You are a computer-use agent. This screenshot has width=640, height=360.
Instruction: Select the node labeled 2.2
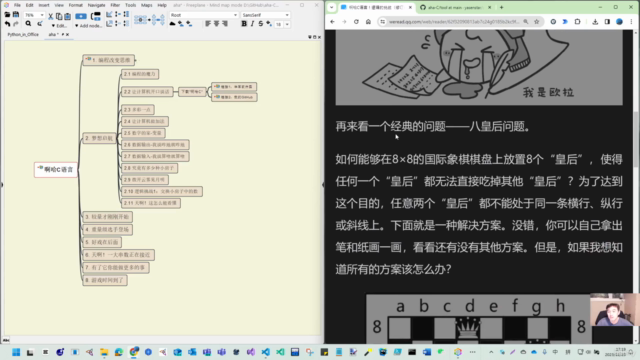[x=147, y=92]
